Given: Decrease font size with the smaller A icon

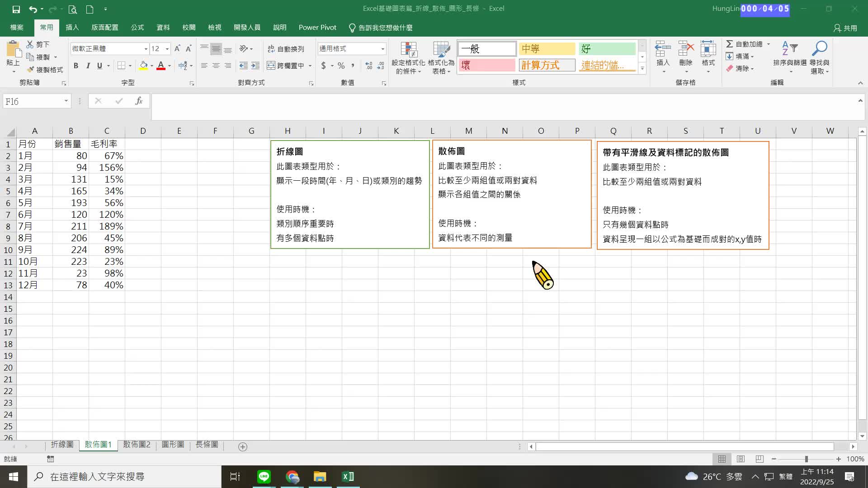Looking at the screenshot, I should pyautogui.click(x=189, y=48).
